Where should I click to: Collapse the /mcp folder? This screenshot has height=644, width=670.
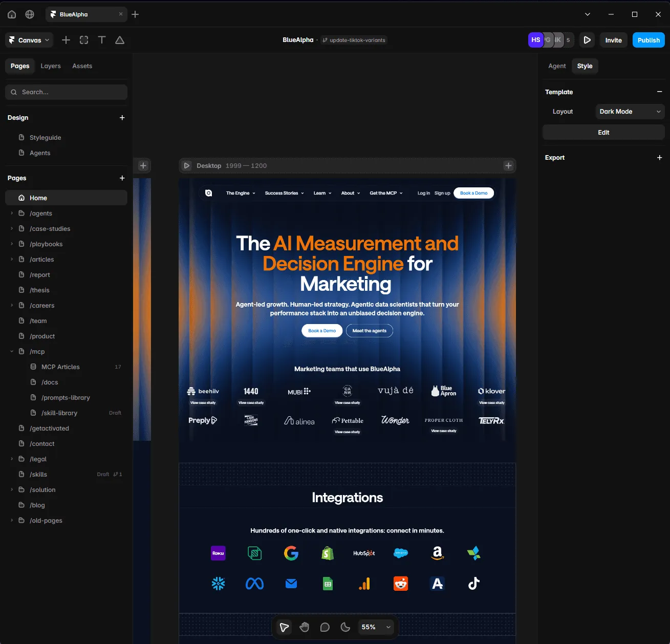(x=12, y=352)
